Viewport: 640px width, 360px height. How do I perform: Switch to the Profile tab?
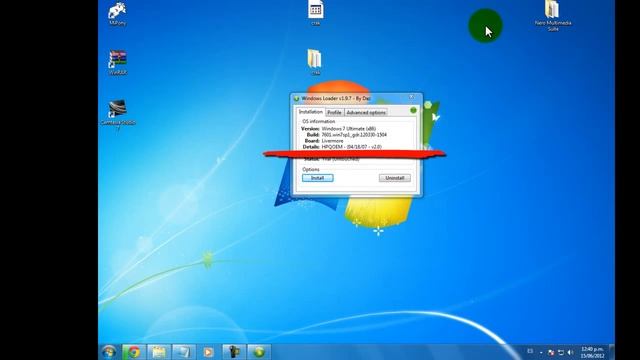coord(334,112)
